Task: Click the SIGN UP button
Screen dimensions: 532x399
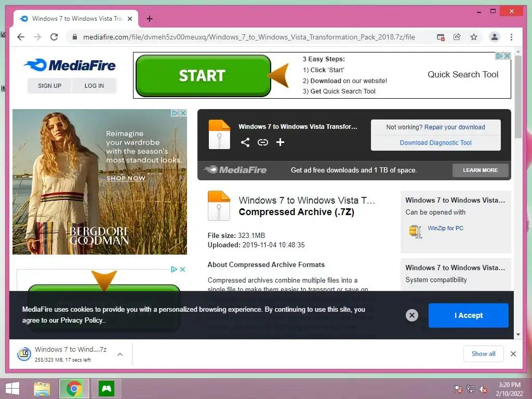Action: (49, 86)
